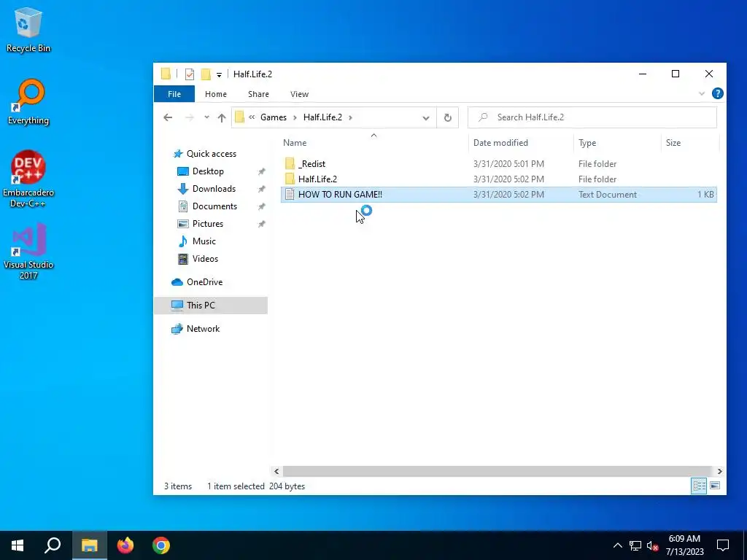Open the Recycle Bin desktop icon
The height and width of the screenshot is (560, 747).
pos(28,29)
